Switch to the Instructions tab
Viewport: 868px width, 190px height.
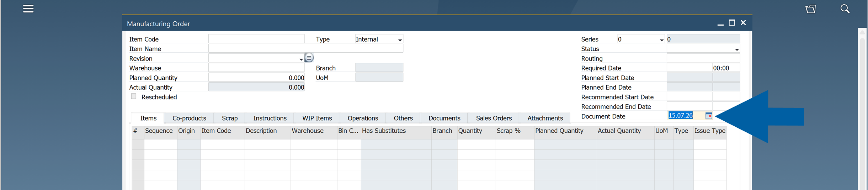[270, 118]
